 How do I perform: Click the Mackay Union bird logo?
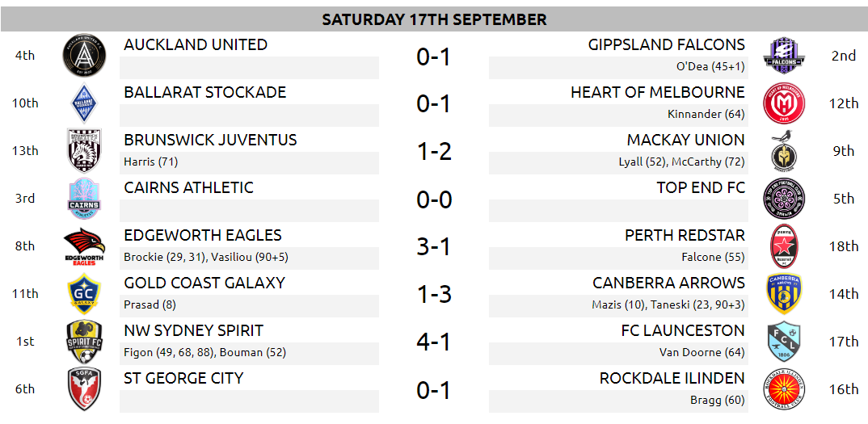[x=783, y=150]
